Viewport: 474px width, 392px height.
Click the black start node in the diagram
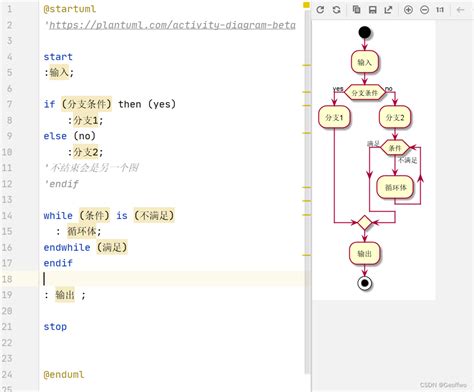click(x=365, y=33)
